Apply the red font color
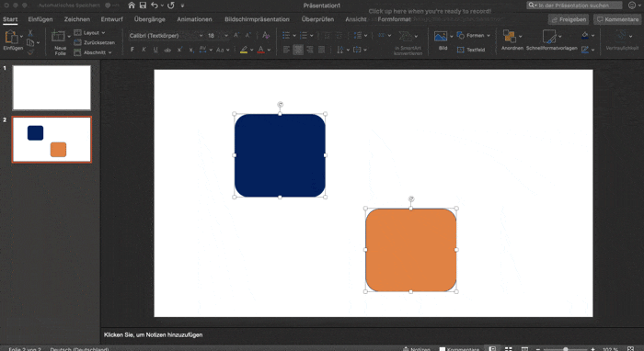 pyautogui.click(x=260, y=50)
